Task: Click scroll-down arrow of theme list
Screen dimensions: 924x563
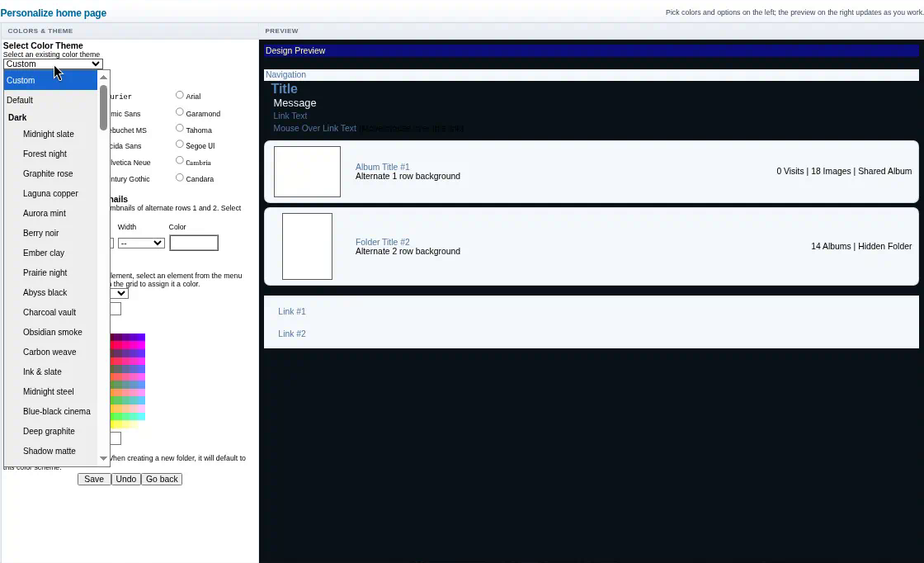Action: pos(104,458)
